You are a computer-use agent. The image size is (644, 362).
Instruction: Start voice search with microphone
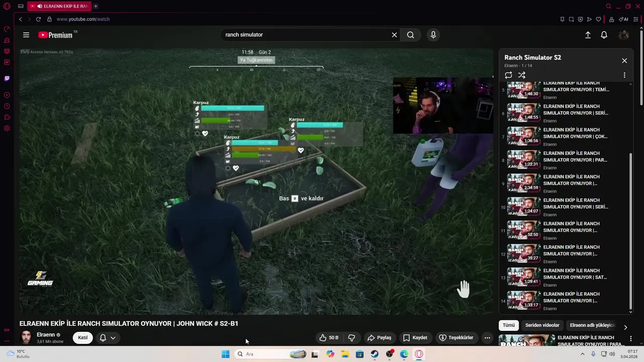pyautogui.click(x=433, y=35)
